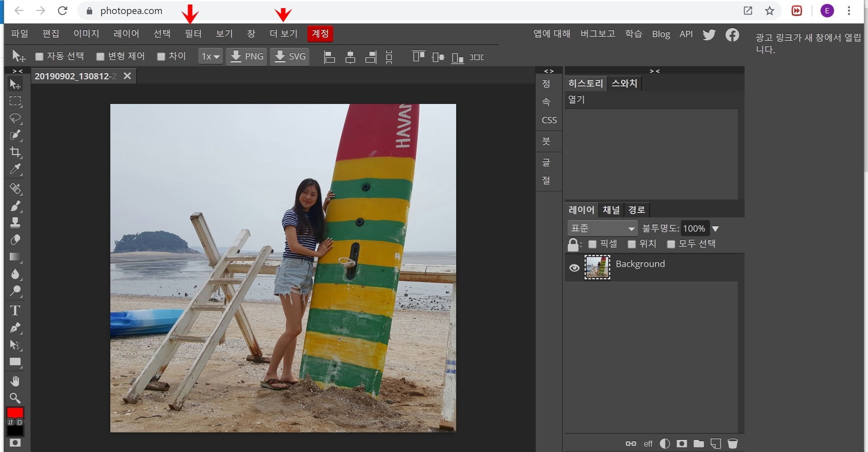Open layer effects (eff) button
The height and width of the screenshot is (452, 868).
(x=648, y=443)
